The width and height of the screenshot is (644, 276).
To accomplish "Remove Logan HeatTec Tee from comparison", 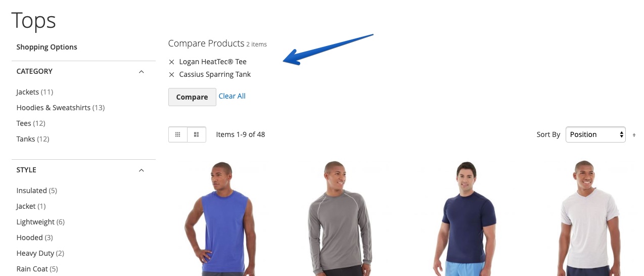I will click(171, 62).
